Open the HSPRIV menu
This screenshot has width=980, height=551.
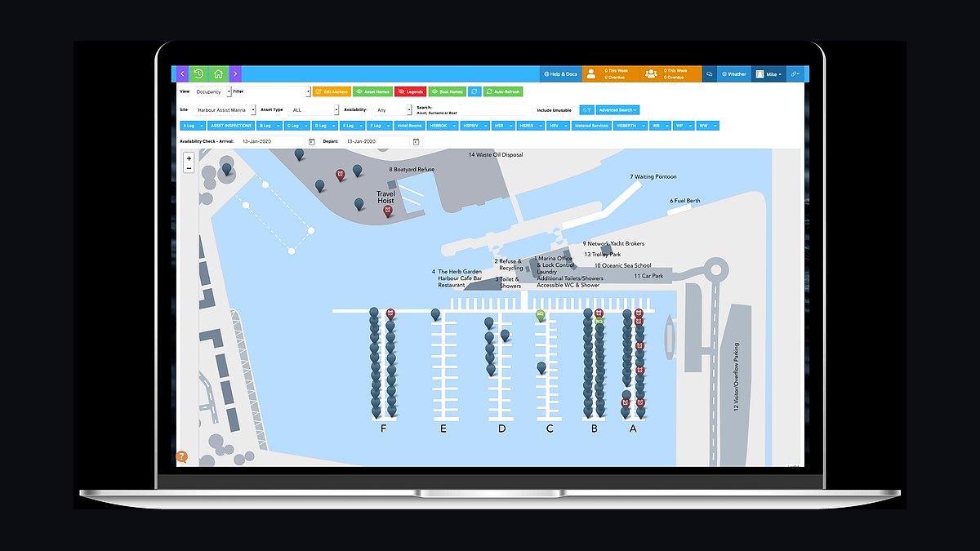point(474,126)
